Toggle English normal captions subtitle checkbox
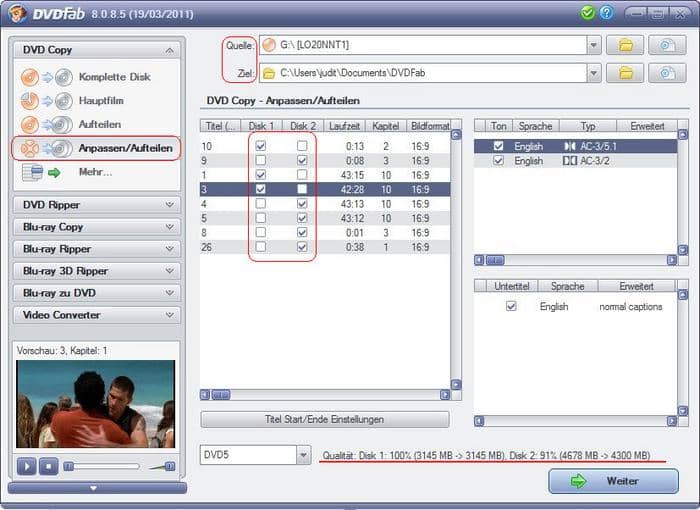Screen dimensions: 700x510 pos(511,306)
